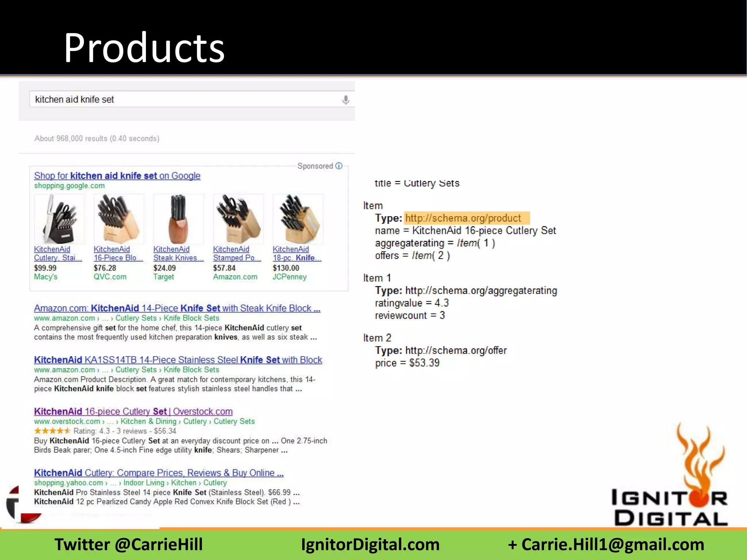Open Amazon.com KitchenAid 14-Piece Knife Set result
Screen dimensions: 747x560
[x=177, y=308]
